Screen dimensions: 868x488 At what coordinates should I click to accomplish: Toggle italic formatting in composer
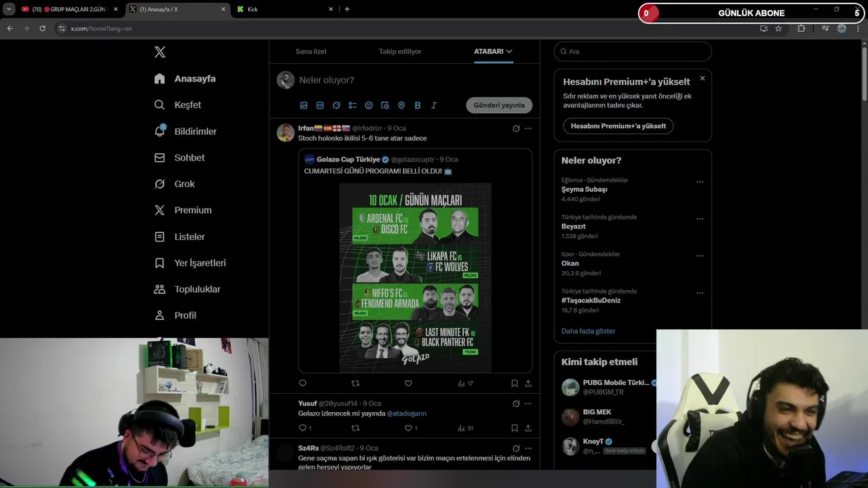click(434, 105)
